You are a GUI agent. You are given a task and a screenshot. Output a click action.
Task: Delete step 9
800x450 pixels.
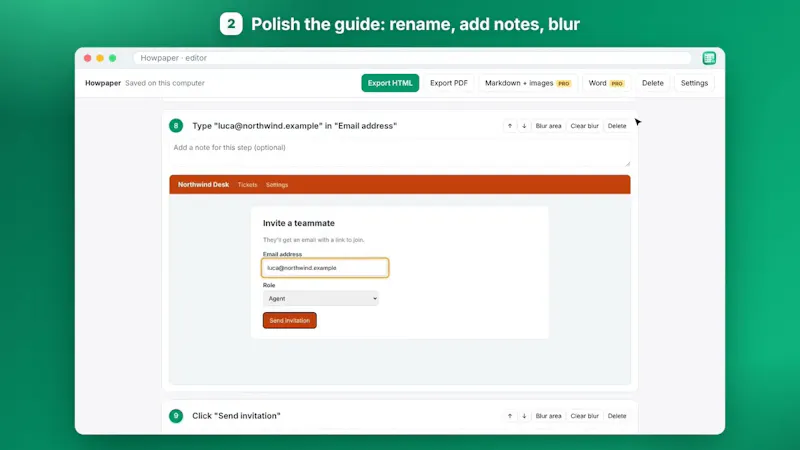(x=617, y=416)
